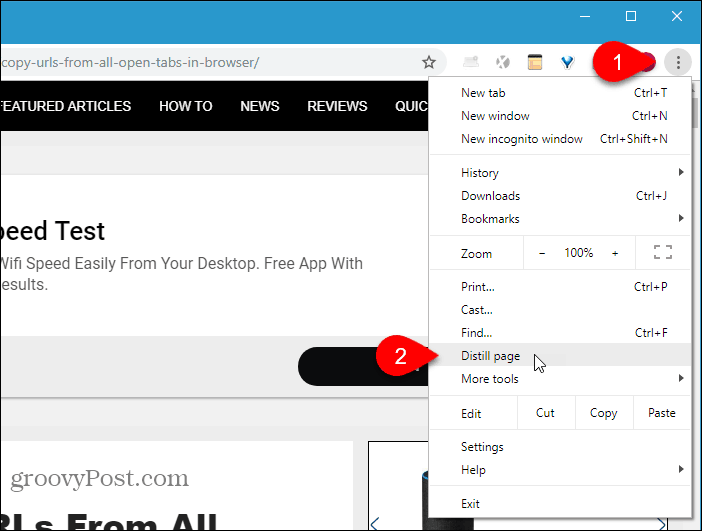This screenshot has width=702, height=531.
Task: Open the FEATURED ARTICLES navigation link
Action: (x=65, y=106)
